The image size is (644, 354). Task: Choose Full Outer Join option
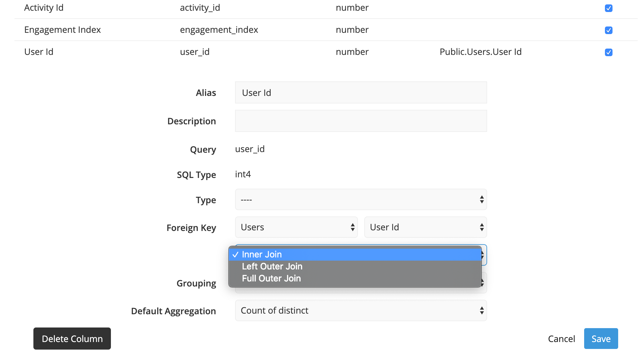tap(355, 278)
